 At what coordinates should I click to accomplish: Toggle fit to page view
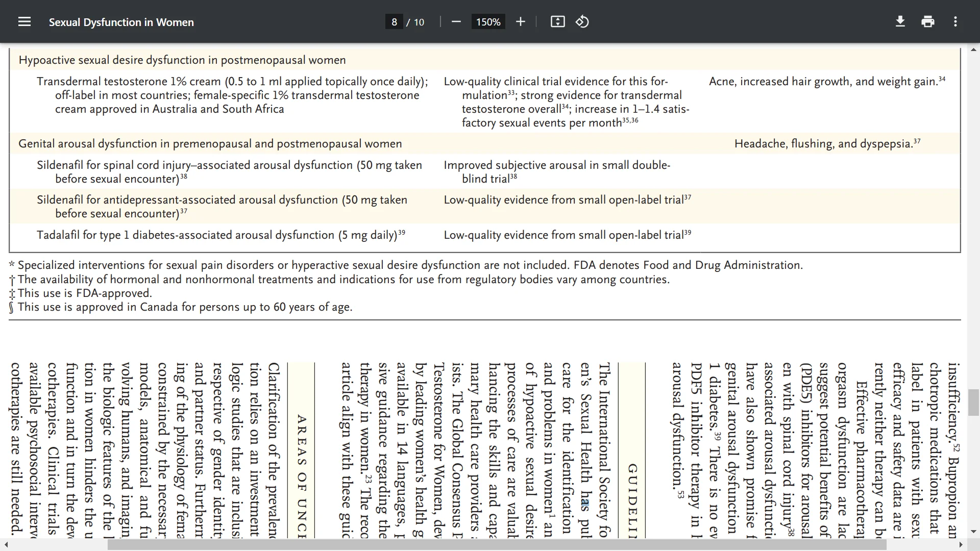(558, 22)
